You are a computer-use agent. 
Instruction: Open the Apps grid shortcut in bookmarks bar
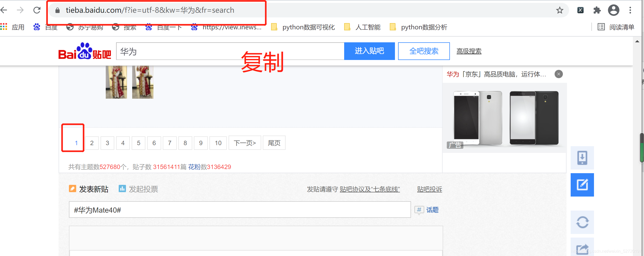click(12, 27)
